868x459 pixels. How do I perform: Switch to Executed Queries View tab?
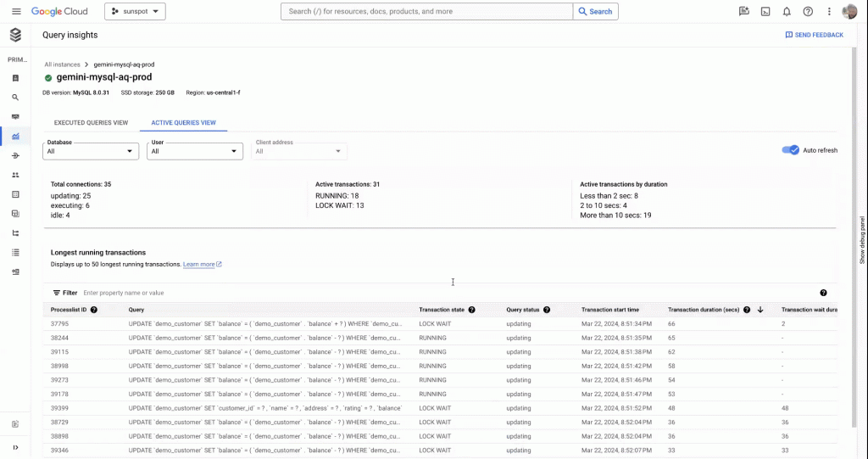(x=91, y=122)
